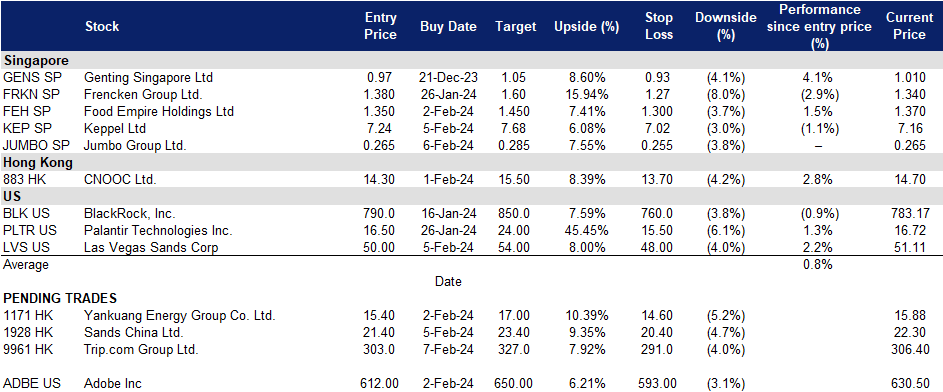Image resolution: width=943 pixels, height=392 pixels.
Task: Click the Hong Kong section row
Action: click(472, 162)
